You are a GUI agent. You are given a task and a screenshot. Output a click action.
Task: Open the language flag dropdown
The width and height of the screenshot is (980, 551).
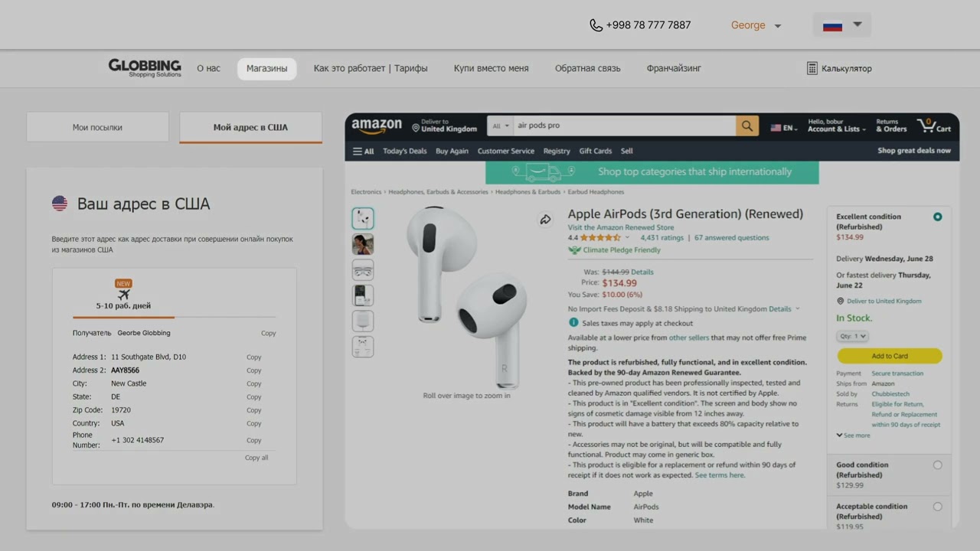842,25
